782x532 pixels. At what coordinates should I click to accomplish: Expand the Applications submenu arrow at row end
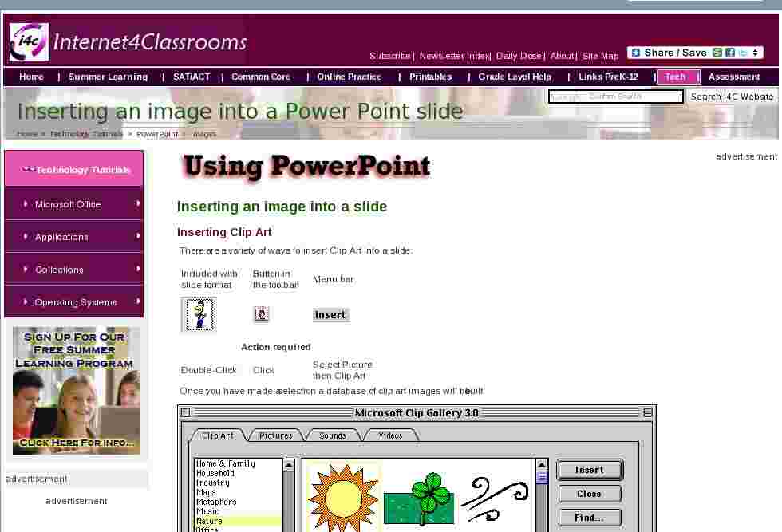138,236
